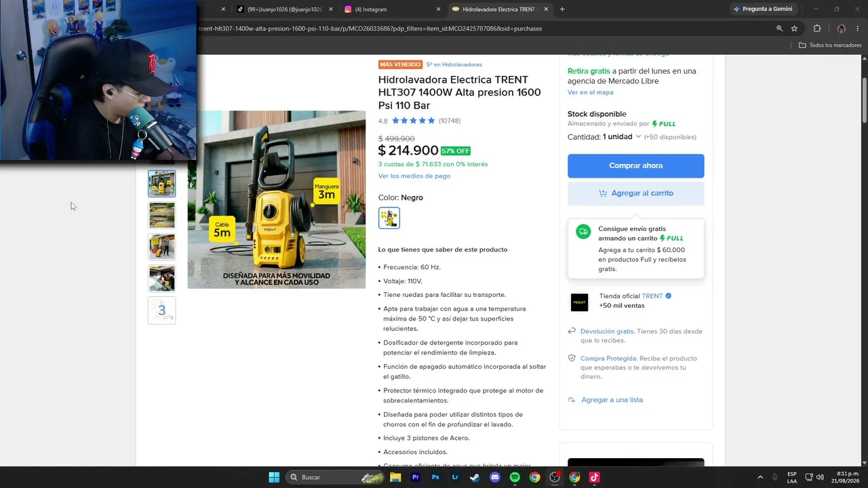
Task: Open TikTok app from the taskbar
Action: pos(594,477)
